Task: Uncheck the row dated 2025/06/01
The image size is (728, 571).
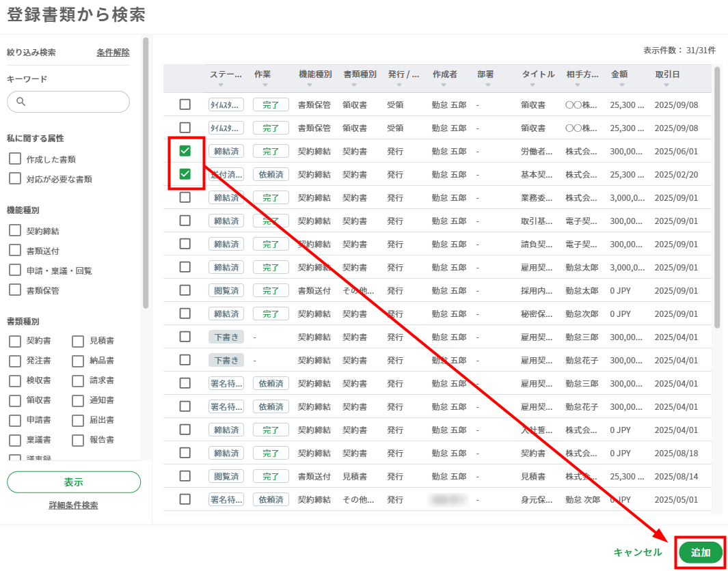Action: [x=185, y=151]
